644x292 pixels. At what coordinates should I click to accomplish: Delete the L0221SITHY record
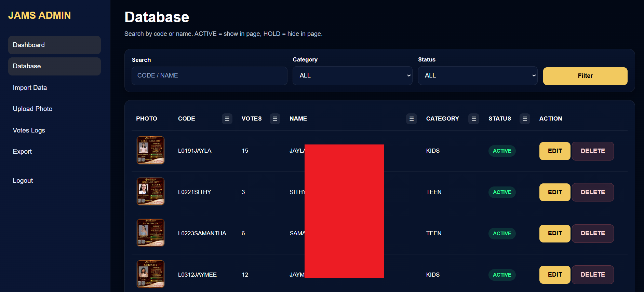[592, 192]
